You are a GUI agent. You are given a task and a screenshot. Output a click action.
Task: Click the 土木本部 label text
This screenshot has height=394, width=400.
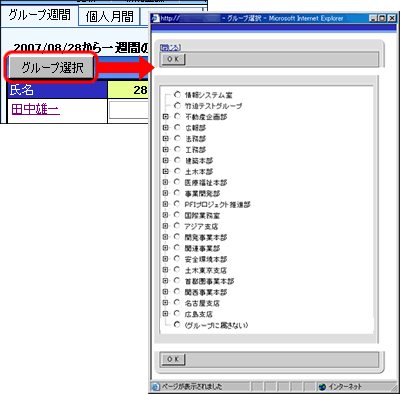click(199, 172)
